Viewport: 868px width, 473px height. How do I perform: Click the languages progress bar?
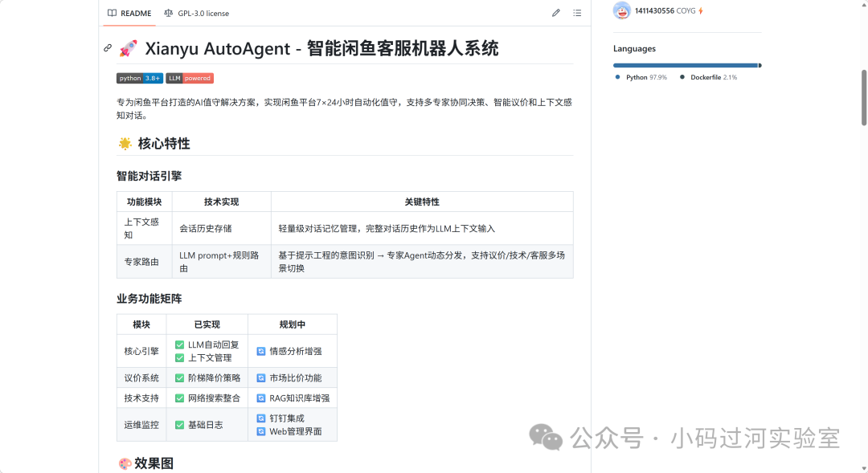687,65
